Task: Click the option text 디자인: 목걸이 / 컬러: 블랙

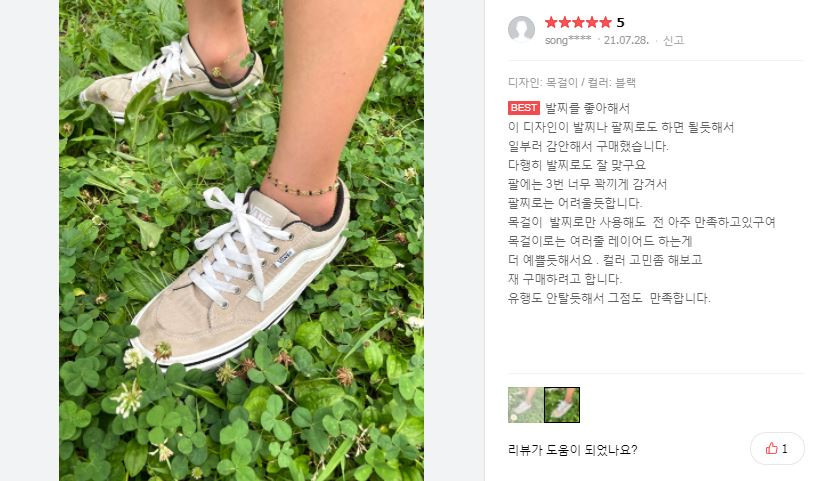Action: click(572, 82)
